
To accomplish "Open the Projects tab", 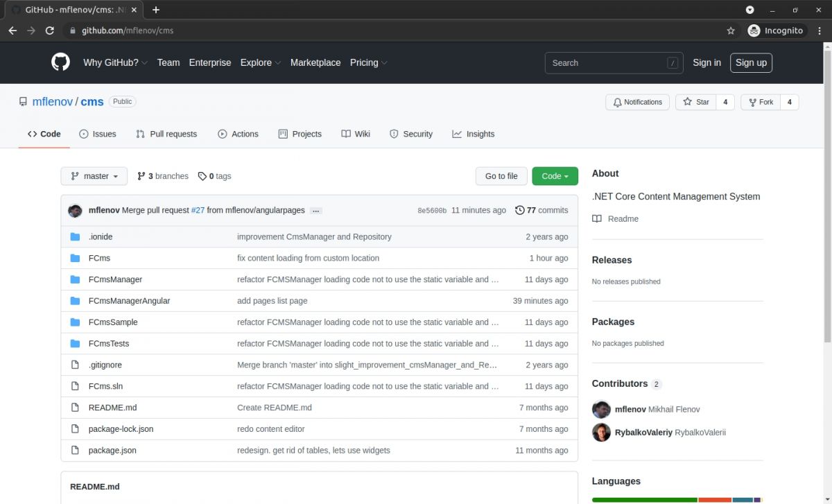I will coord(300,134).
